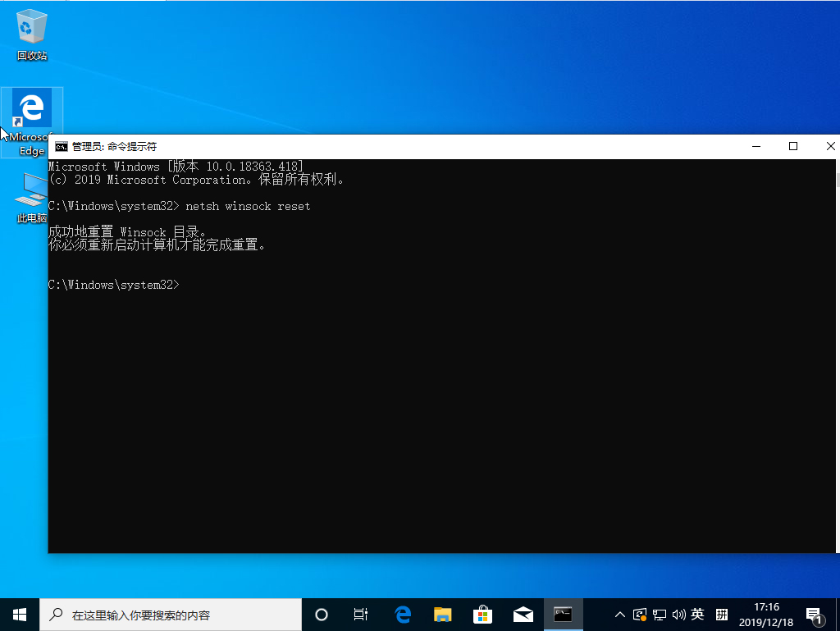Open the Start menu
This screenshot has width=840, height=631.
18,614
